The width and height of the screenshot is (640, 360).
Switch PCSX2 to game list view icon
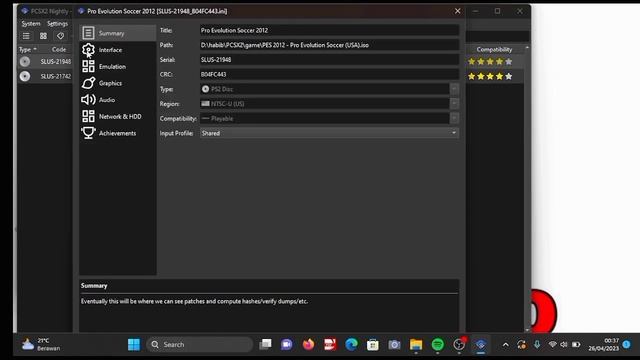26,36
